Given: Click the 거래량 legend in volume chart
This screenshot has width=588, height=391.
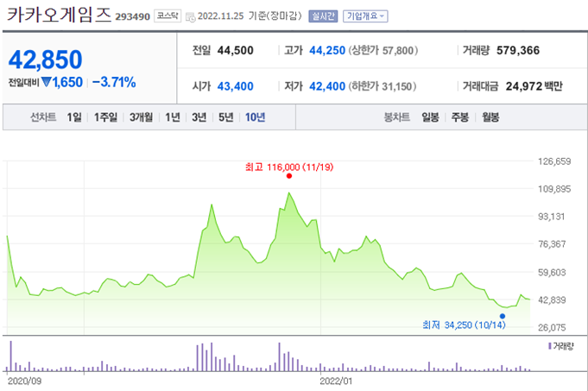Looking at the screenshot, I should (x=561, y=346).
